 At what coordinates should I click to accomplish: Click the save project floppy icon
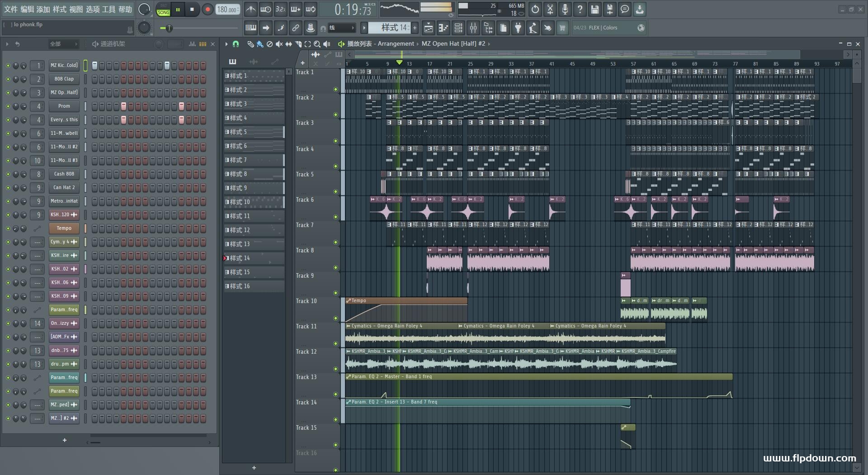point(595,9)
